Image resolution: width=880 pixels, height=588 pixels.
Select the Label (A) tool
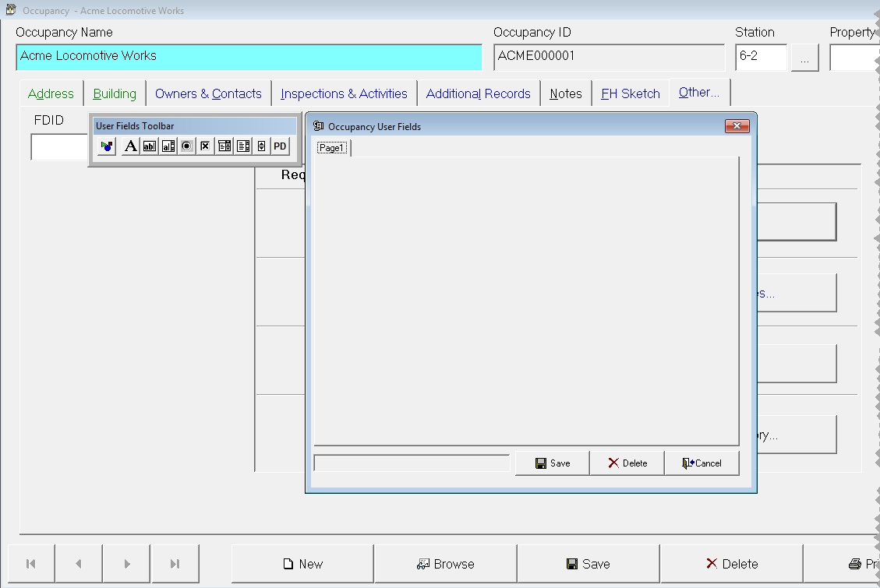coord(130,146)
